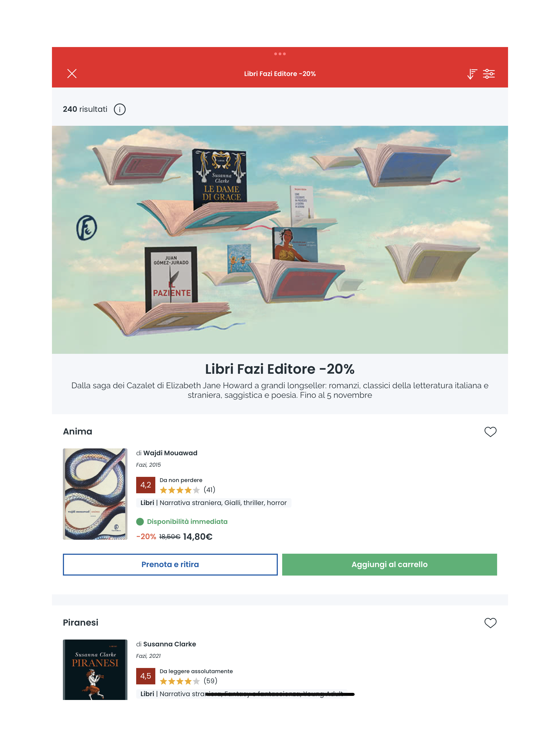Viewport: 560px width, 747px height.
Task: Click the Fazi Editore promo banner image
Action: coord(280,240)
